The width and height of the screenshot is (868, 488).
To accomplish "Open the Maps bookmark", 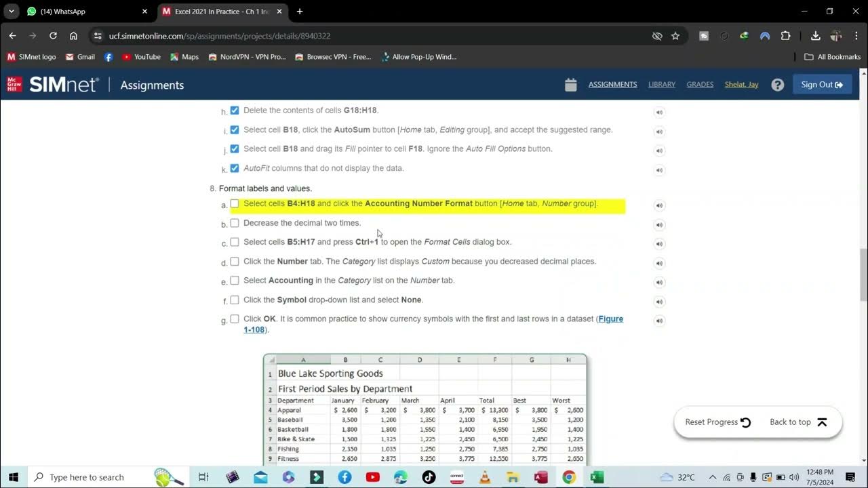I will (184, 57).
